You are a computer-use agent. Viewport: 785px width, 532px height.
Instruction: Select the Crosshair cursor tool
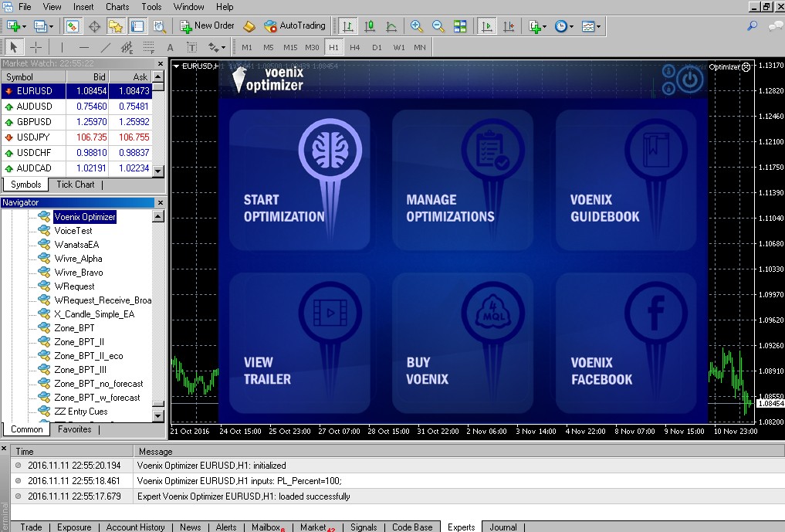[36, 47]
